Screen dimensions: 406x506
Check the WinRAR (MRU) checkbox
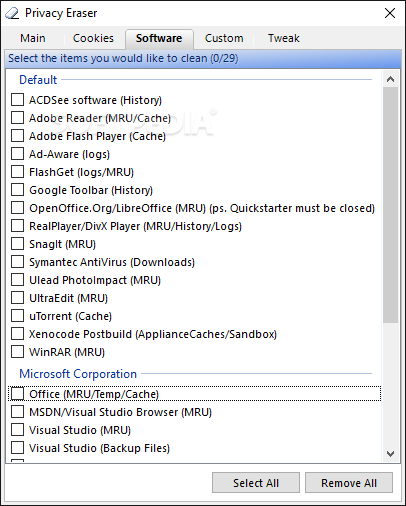click(x=17, y=352)
